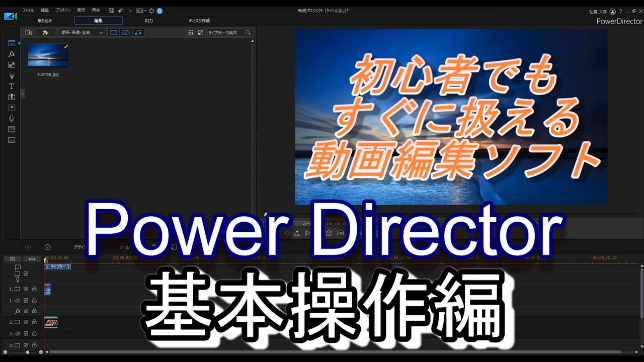Open the Media Room icon in sidebar
This screenshot has height=362, width=644.
(12, 43)
